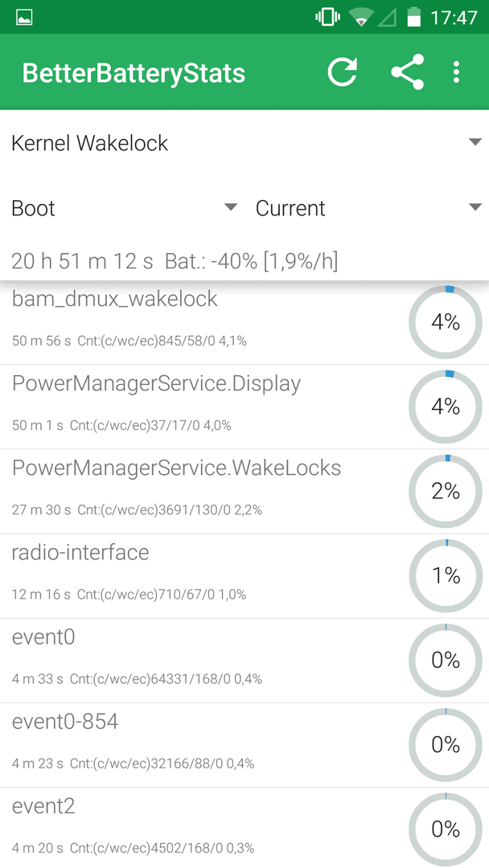Screen dimensions: 489x868
Task: Open the three-dot overflow menu
Action: coord(456,72)
